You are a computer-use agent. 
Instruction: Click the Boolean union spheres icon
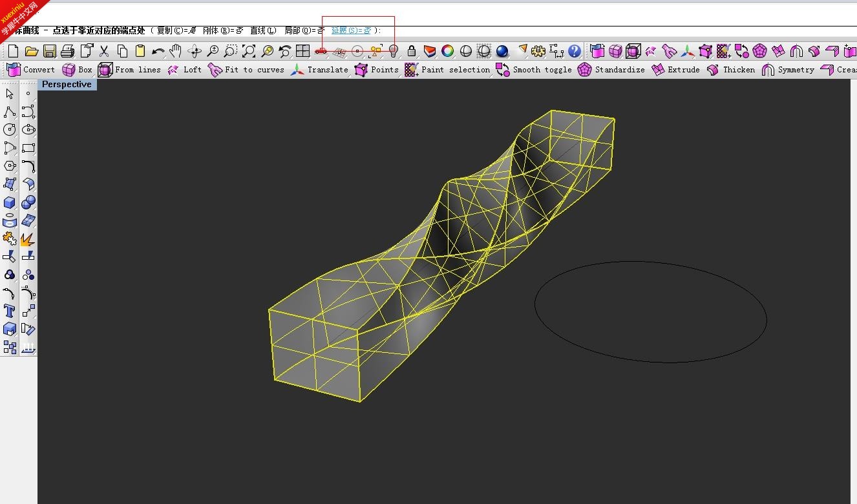click(x=28, y=203)
